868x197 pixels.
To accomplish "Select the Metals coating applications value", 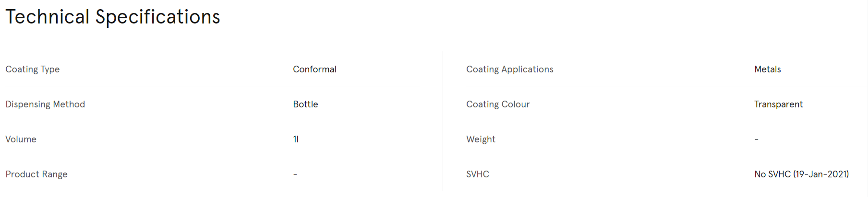I will point(767,70).
